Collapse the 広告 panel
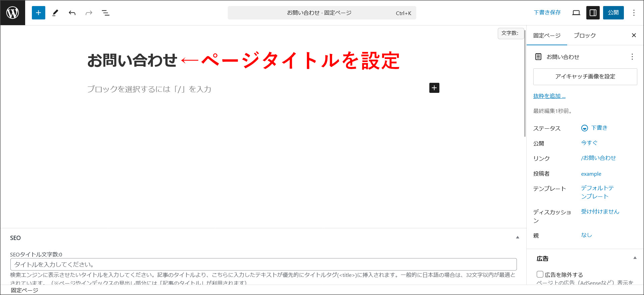Screen dimensions: 644x295 [x=635, y=258]
